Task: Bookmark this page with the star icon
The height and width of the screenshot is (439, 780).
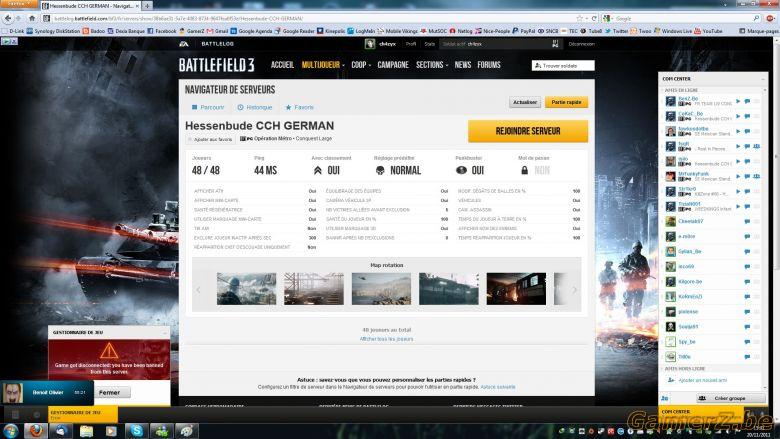Action: coord(580,18)
